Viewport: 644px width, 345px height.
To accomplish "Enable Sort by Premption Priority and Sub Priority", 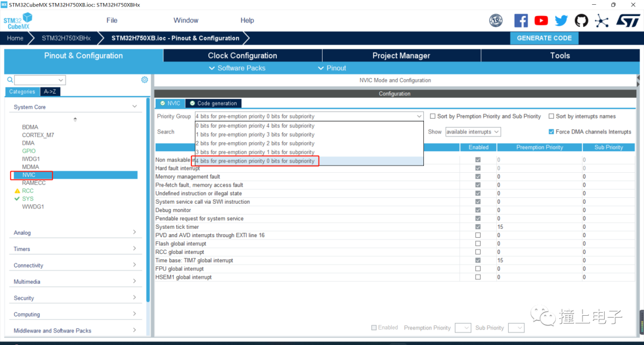I will (432, 117).
